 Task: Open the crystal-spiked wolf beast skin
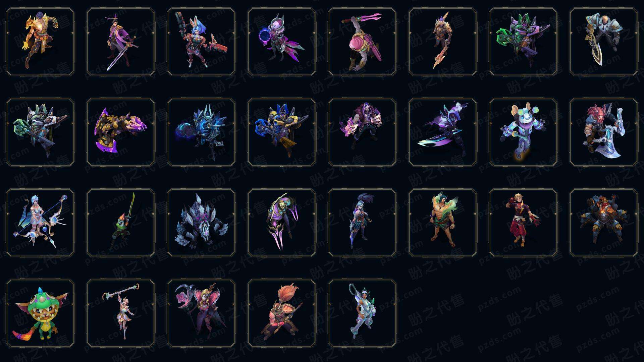[201, 223]
